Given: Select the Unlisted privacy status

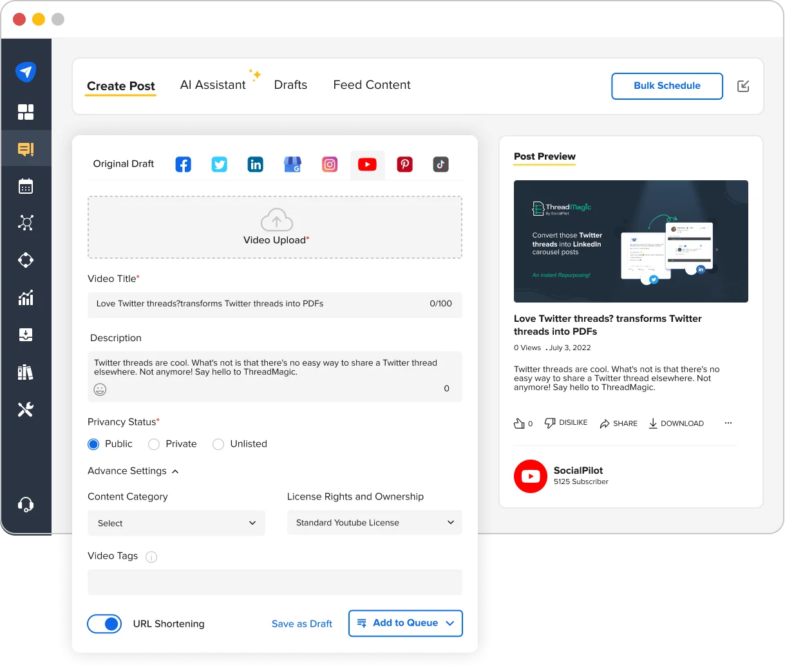Looking at the screenshot, I should pyautogui.click(x=218, y=444).
